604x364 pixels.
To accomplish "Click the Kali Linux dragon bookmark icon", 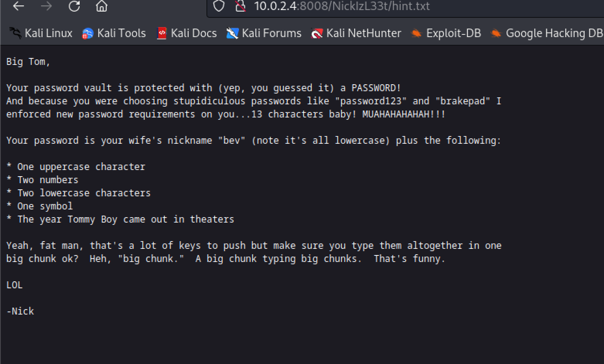I will coord(15,33).
